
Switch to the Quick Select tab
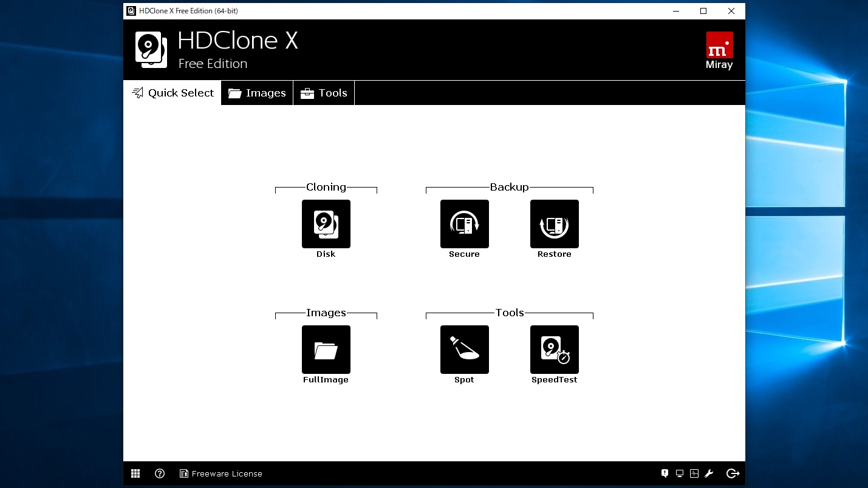pyautogui.click(x=173, y=93)
